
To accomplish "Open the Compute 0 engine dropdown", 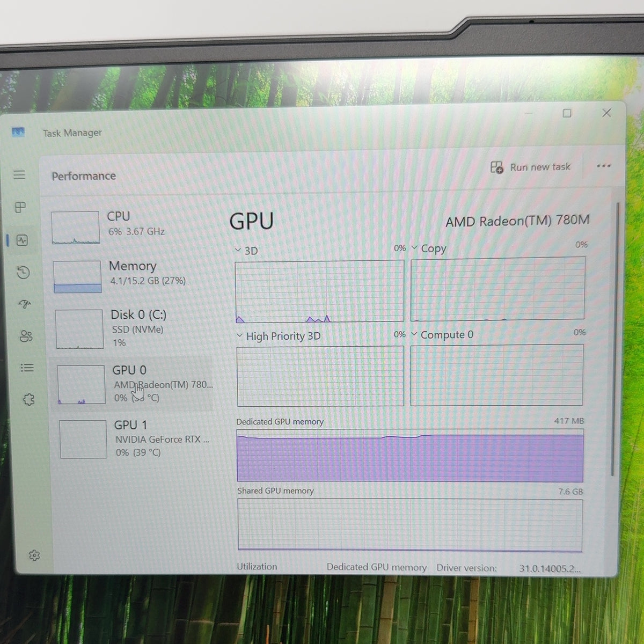I will click(x=442, y=334).
